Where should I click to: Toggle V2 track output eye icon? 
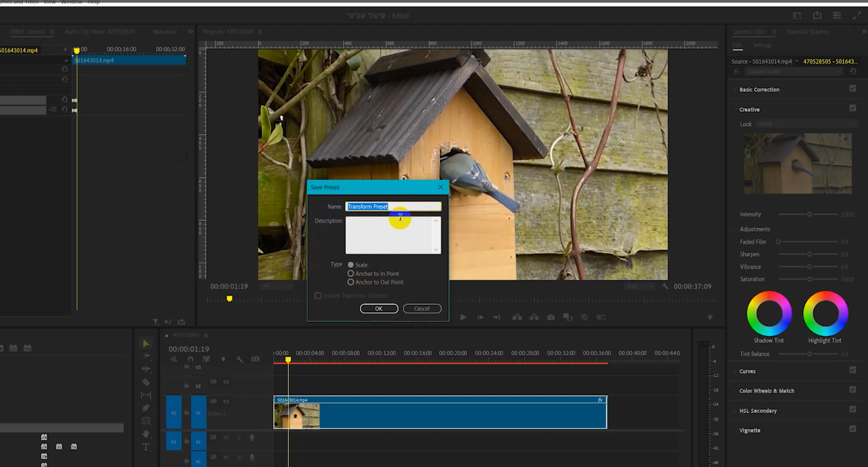226,382
